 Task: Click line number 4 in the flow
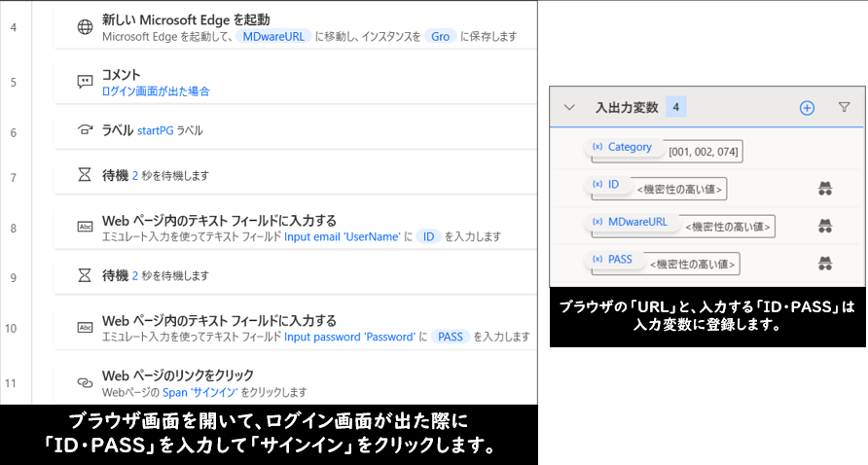coord(14,27)
